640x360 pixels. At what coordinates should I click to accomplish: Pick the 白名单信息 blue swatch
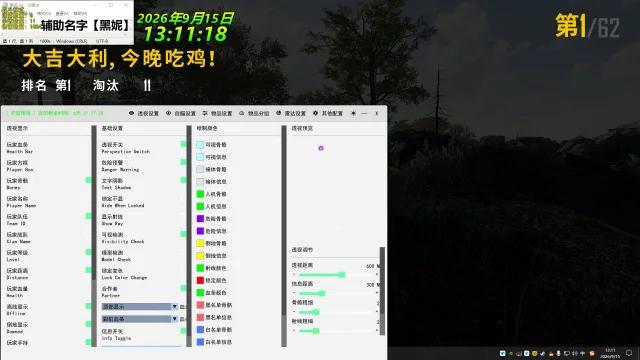(200, 342)
